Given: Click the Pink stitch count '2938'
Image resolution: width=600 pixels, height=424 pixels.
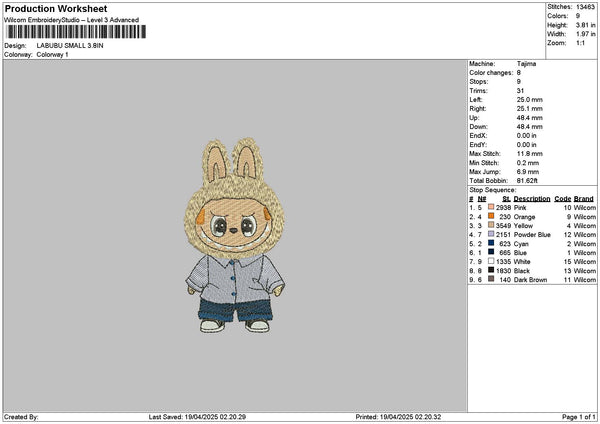Looking at the screenshot, I should coord(503,207).
